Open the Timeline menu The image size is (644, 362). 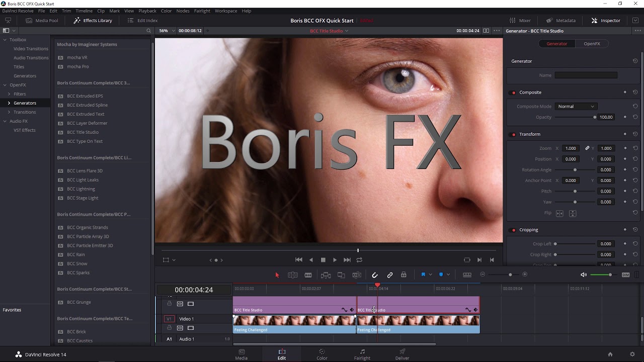pos(84,11)
